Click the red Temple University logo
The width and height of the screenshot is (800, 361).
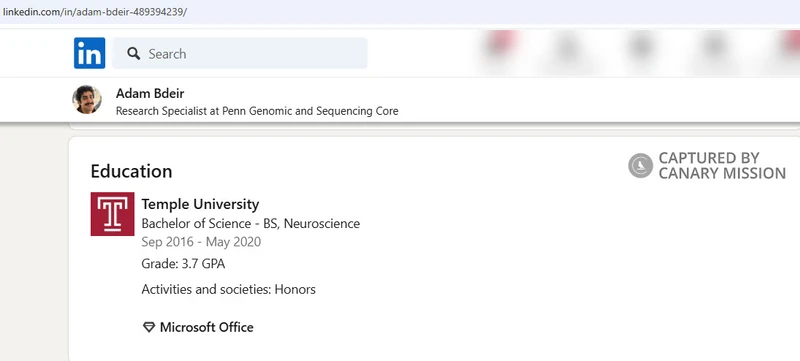[x=112, y=214]
